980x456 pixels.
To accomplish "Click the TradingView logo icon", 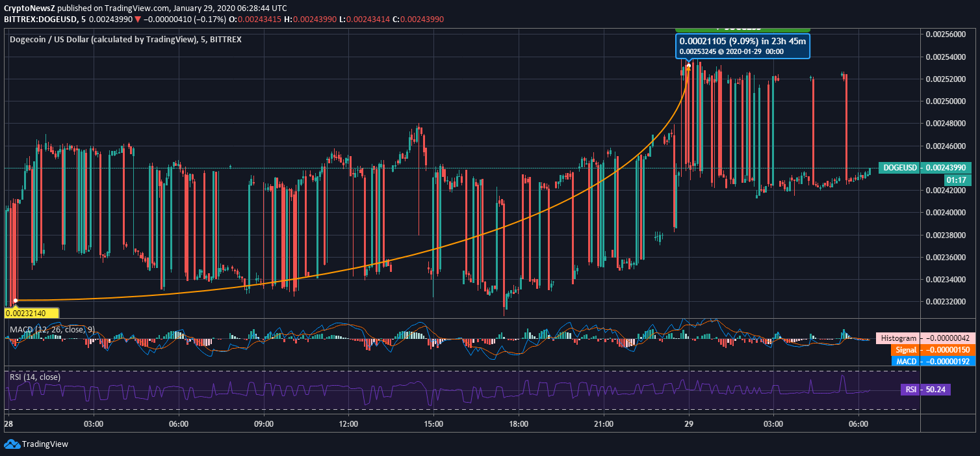I will point(12,444).
